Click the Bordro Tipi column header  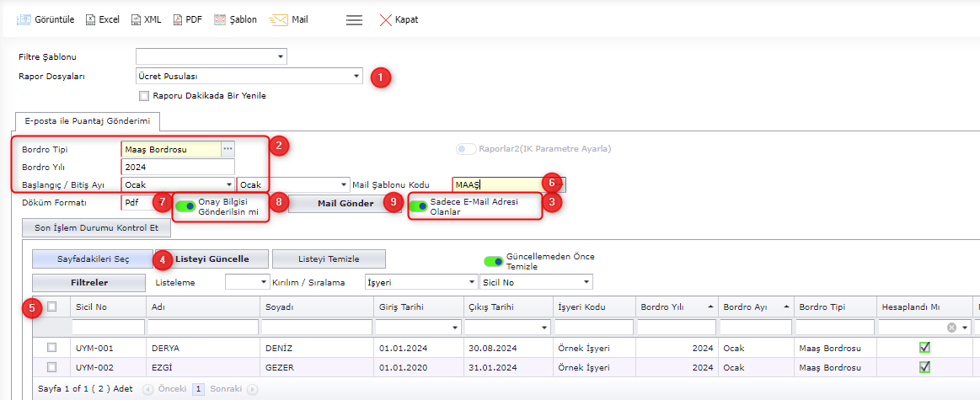point(835,307)
